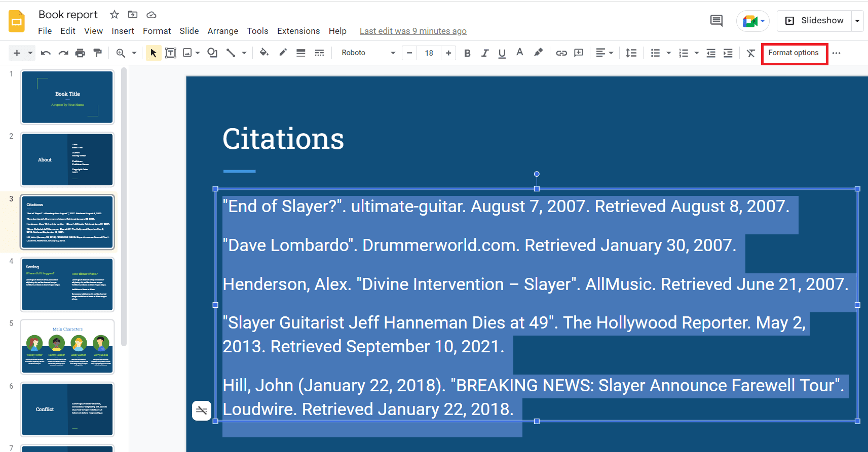The image size is (868, 452).
Task: Click the Format options button
Action: (794, 53)
